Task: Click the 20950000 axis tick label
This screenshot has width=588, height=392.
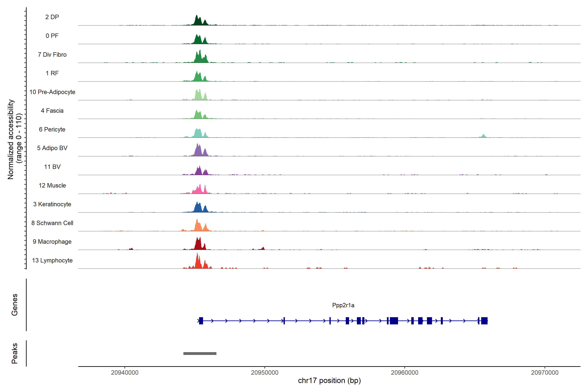Action: click(x=264, y=373)
